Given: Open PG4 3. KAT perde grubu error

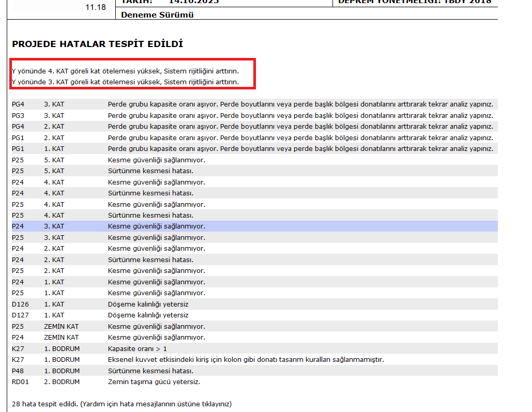Looking at the screenshot, I should [x=300, y=104].
